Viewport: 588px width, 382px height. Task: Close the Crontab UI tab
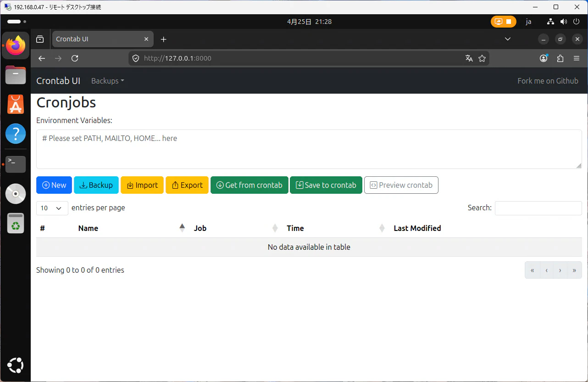click(147, 39)
